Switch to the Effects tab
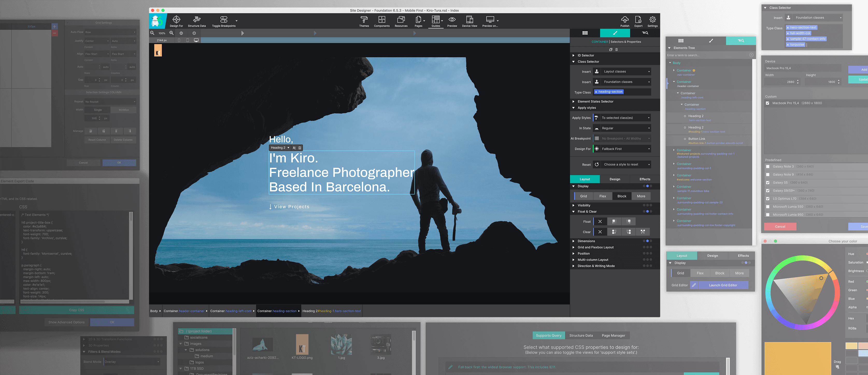The height and width of the screenshot is (375, 868). tap(645, 179)
